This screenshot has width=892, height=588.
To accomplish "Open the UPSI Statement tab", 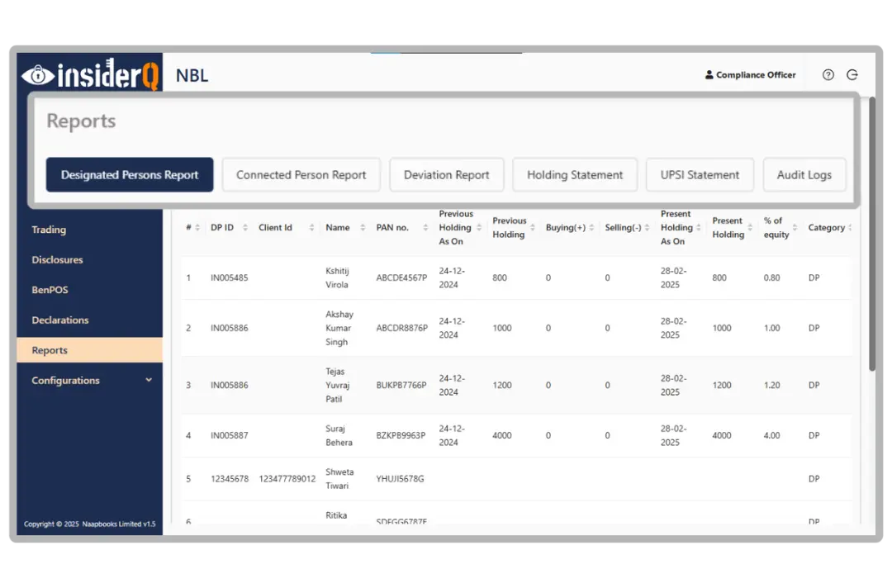I will 700,174.
